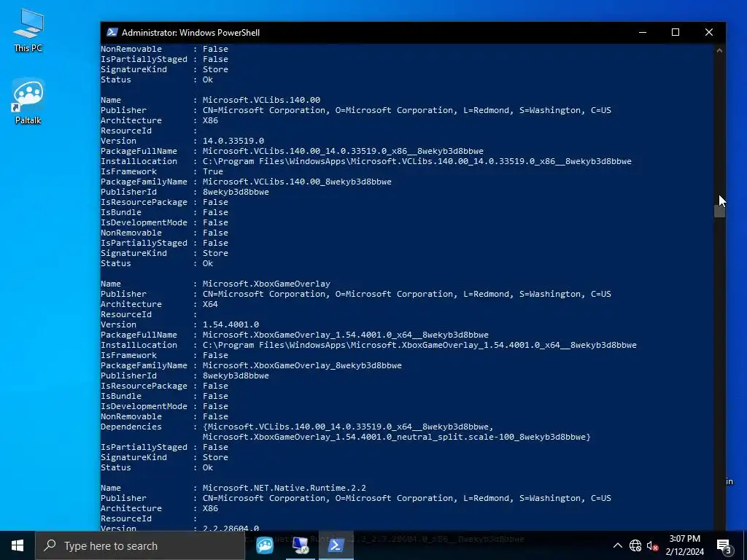The height and width of the screenshot is (560, 747).
Task: Click version value 14.0.33519.0
Action: tap(233, 141)
